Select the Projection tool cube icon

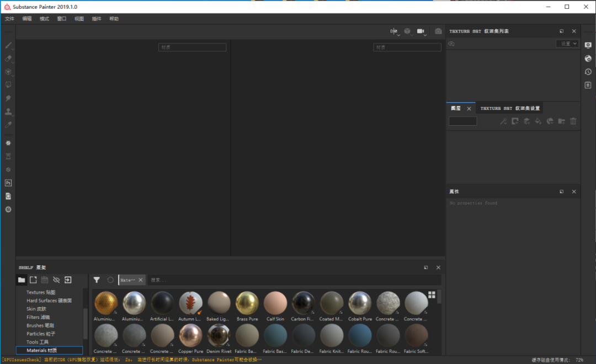tap(8, 72)
